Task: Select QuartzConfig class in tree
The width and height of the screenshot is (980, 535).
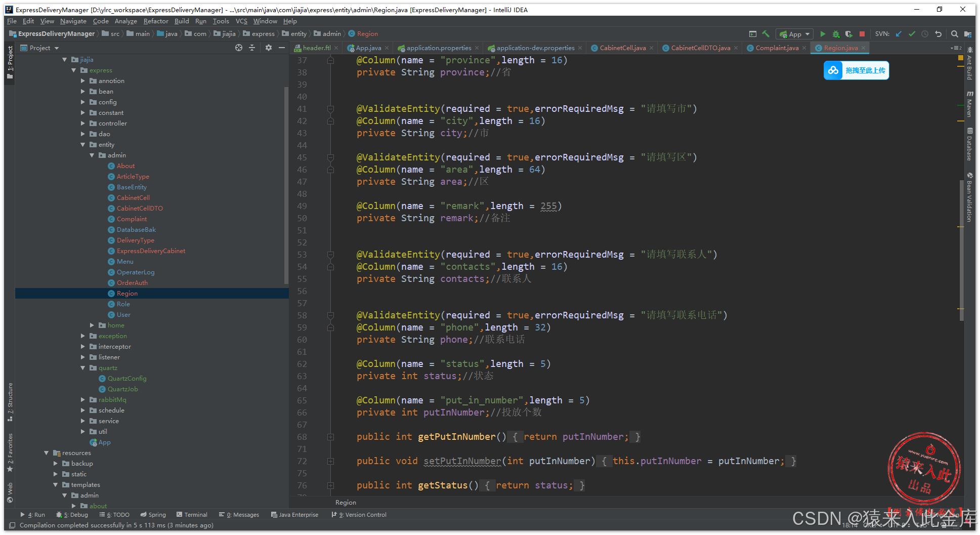Action: coord(127,379)
